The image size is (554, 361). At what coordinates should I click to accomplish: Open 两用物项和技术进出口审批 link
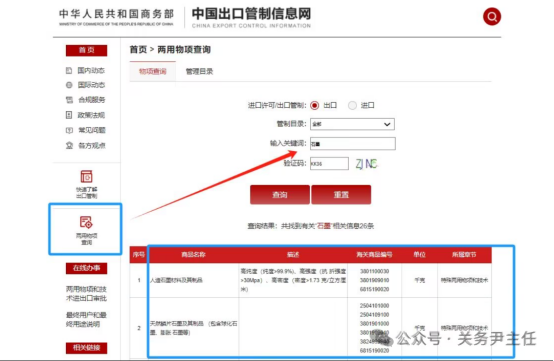86,294
